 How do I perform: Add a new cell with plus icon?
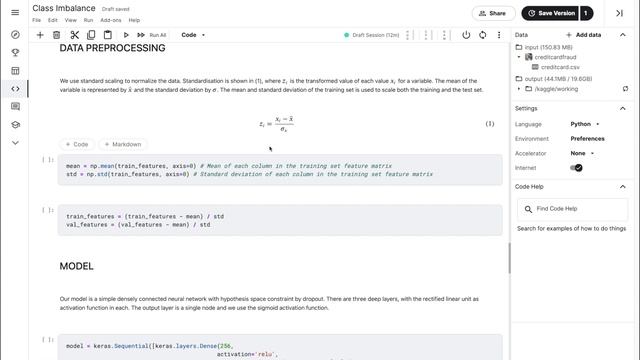pos(40,35)
